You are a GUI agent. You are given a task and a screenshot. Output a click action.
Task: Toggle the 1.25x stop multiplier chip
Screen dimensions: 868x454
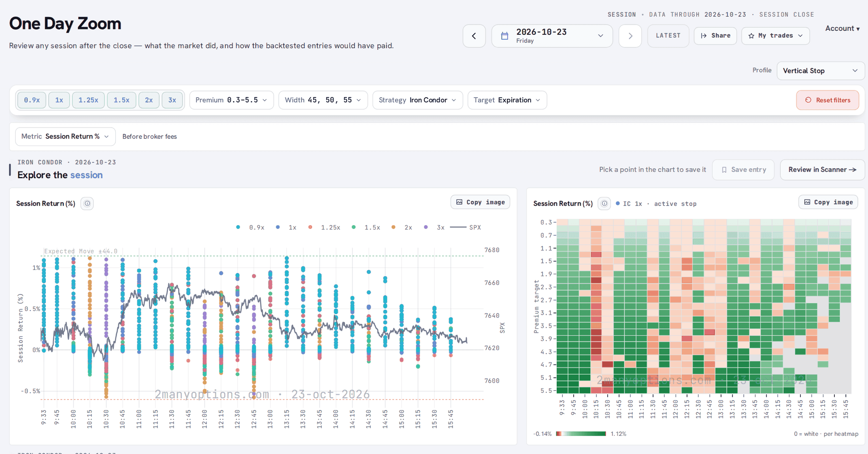(88, 100)
